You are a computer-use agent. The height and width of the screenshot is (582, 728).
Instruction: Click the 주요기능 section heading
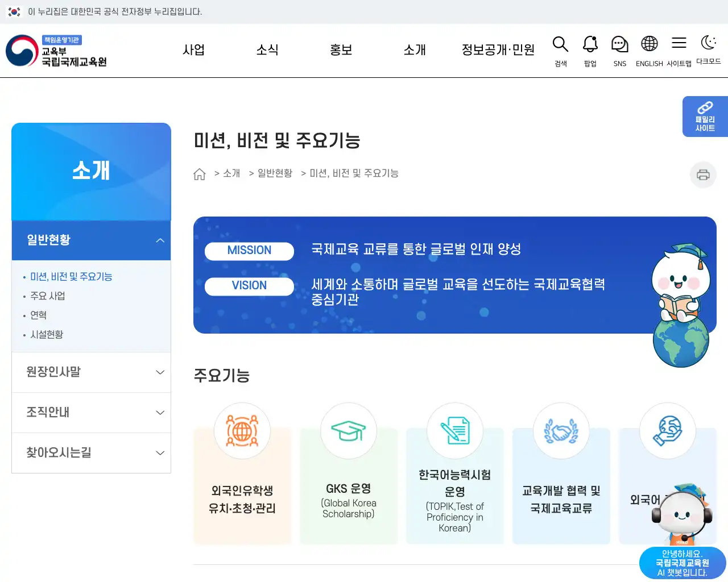pyautogui.click(x=222, y=376)
